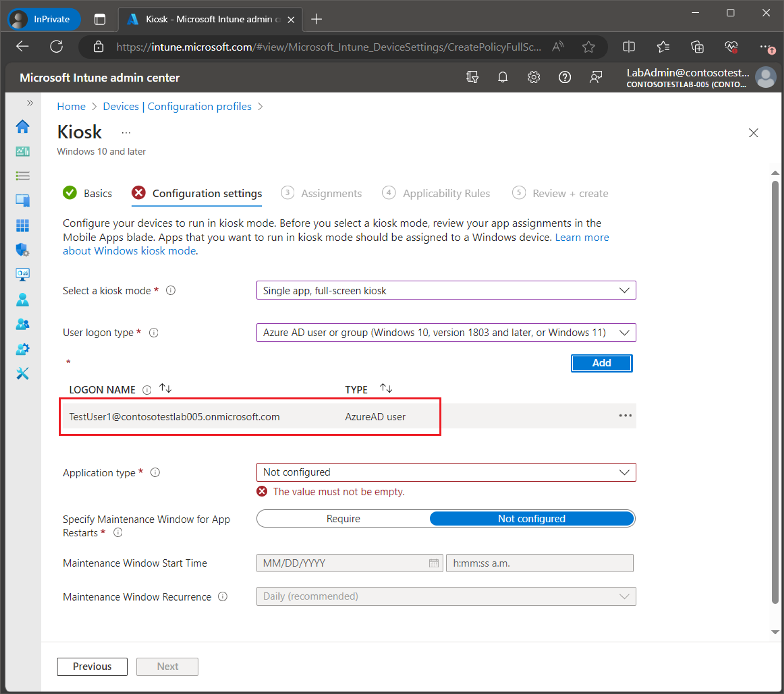Click the Maintenance Window start date field
The width and height of the screenshot is (784, 694).
[x=349, y=563]
